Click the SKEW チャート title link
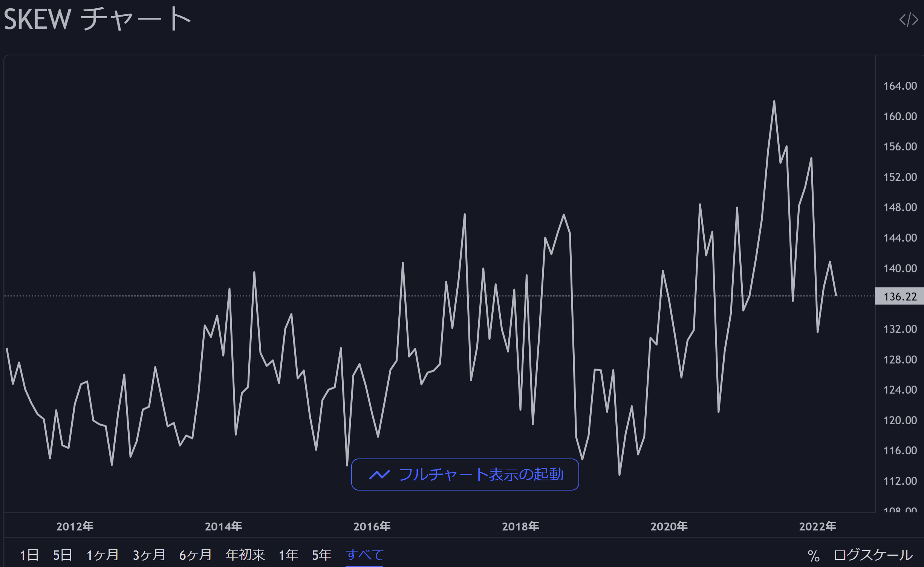 (x=97, y=19)
